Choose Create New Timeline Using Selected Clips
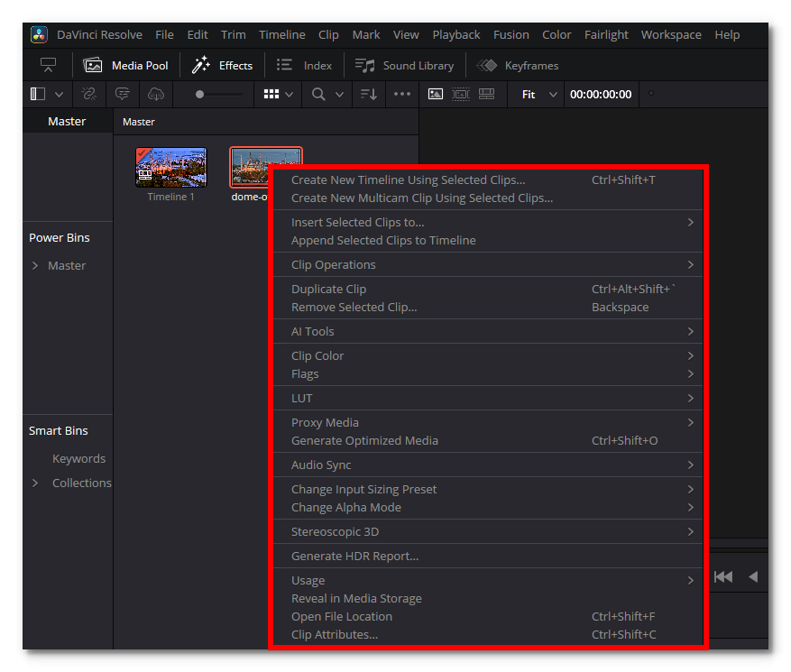 coord(488,180)
